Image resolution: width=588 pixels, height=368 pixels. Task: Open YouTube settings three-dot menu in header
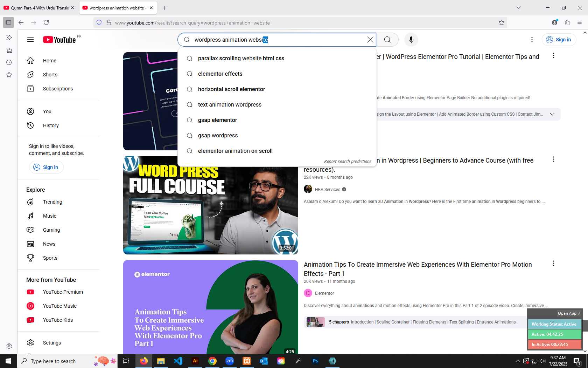coord(532,40)
